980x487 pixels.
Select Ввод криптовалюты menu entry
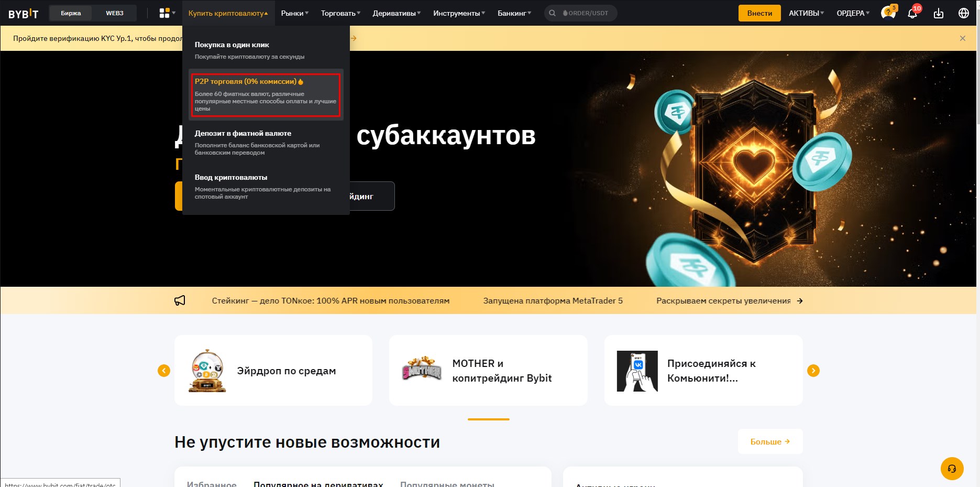tap(266, 187)
